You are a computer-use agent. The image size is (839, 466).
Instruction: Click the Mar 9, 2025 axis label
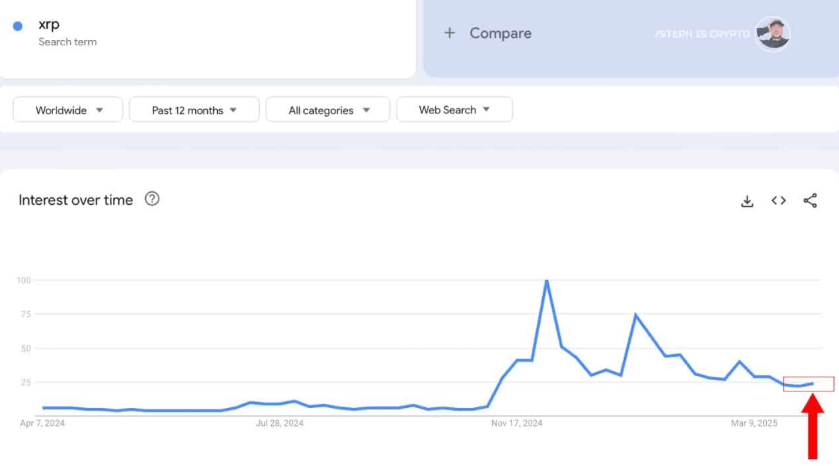pyautogui.click(x=753, y=423)
